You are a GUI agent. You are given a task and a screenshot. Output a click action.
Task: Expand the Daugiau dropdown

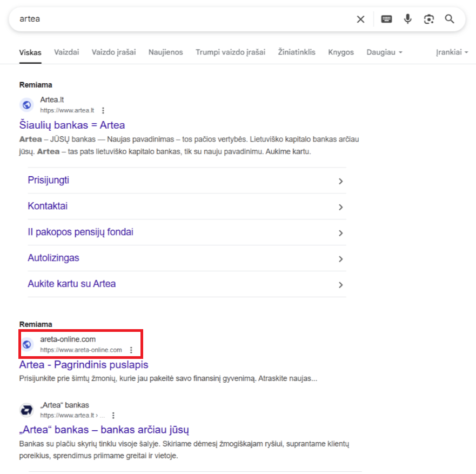(384, 52)
